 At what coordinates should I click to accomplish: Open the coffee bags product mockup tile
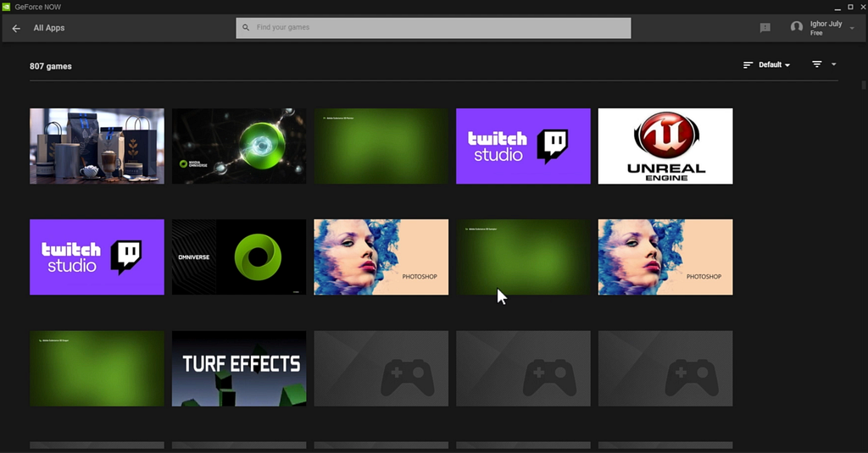pyautogui.click(x=97, y=146)
